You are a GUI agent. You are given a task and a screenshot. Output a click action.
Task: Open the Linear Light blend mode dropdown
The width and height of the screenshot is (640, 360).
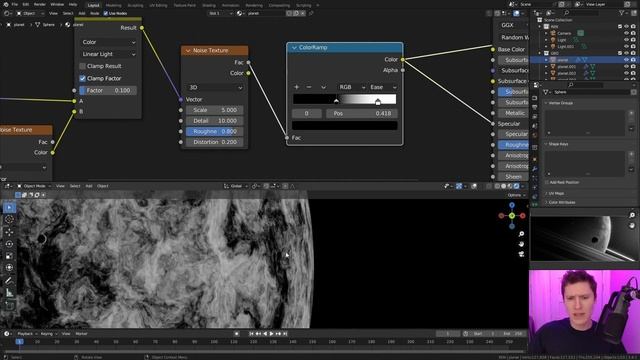pyautogui.click(x=108, y=54)
